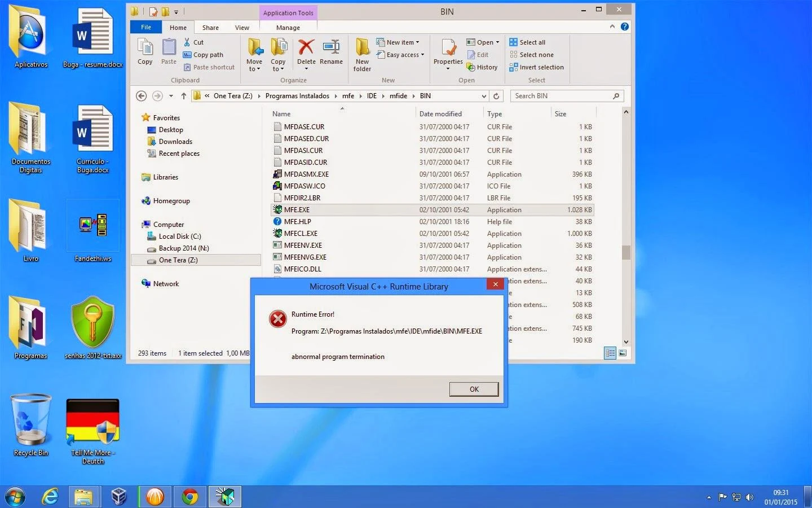
Task: Select Downloads under Favorites
Action: tap(170, 142)
